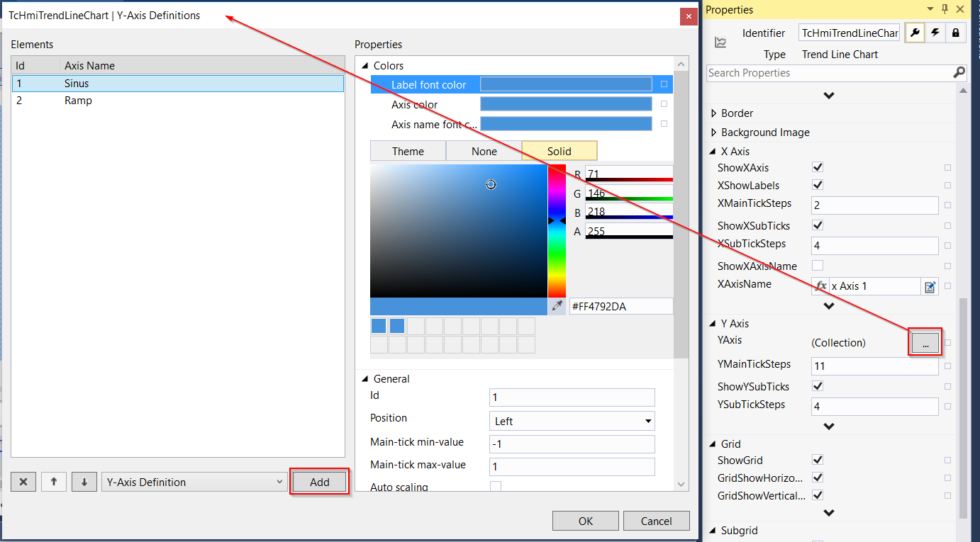This screenshot has width=980, height=542.
Task: Click the Search Properties box
Action: pos(829,72)
